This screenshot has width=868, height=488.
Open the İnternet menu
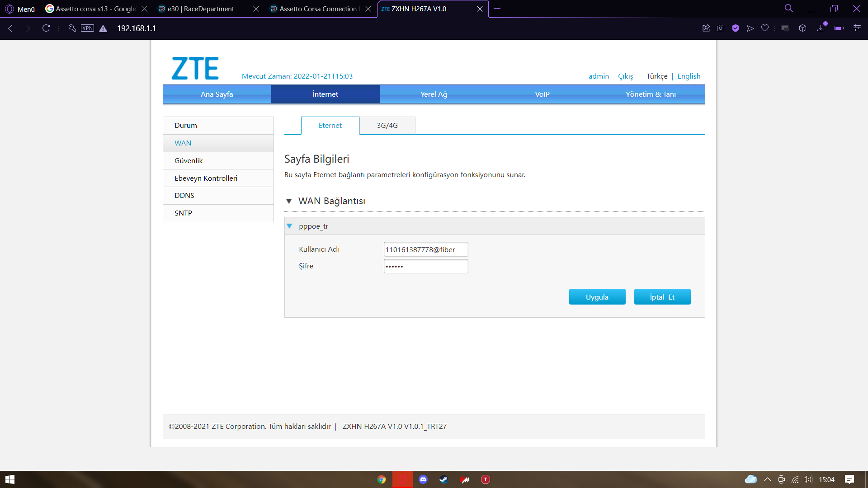pos(325,94)
